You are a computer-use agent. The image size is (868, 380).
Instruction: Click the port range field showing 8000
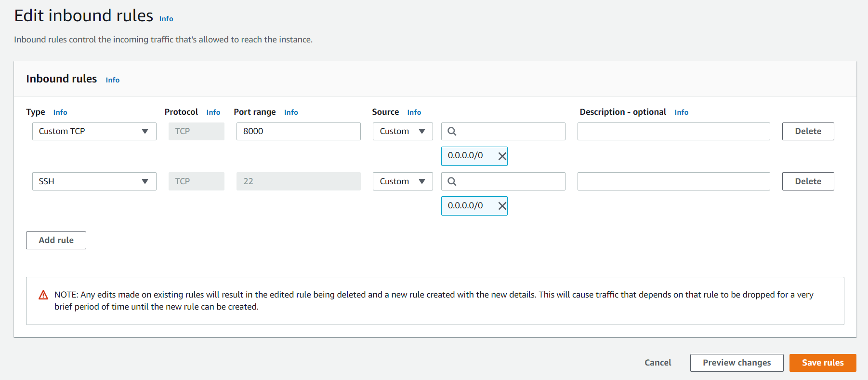[x=298, y=131]
